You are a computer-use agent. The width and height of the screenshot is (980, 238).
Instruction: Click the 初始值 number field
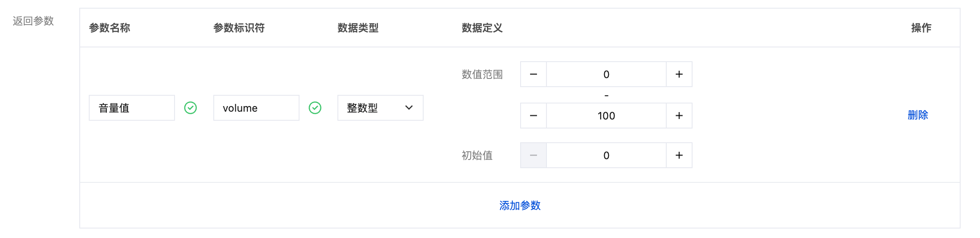[x=606, y=155]
